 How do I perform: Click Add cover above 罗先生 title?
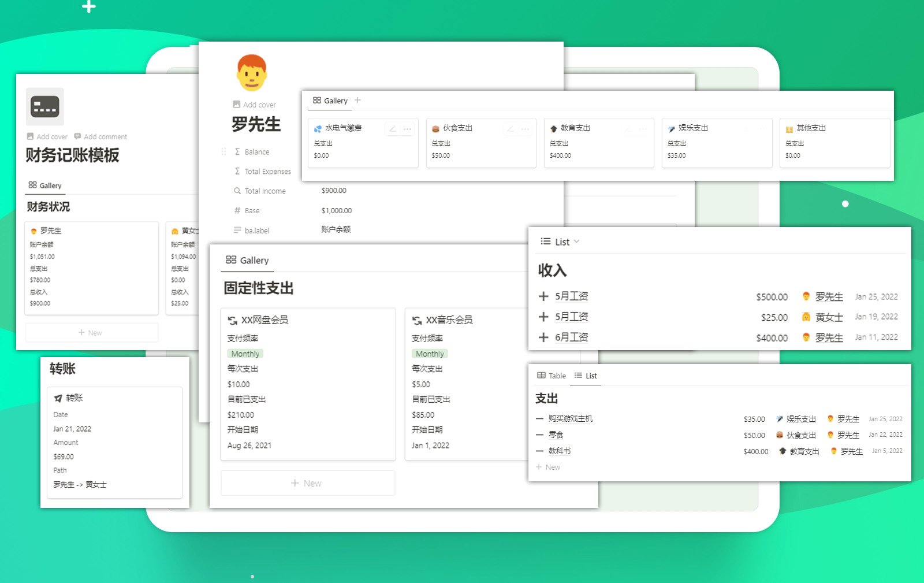(254, 105)
